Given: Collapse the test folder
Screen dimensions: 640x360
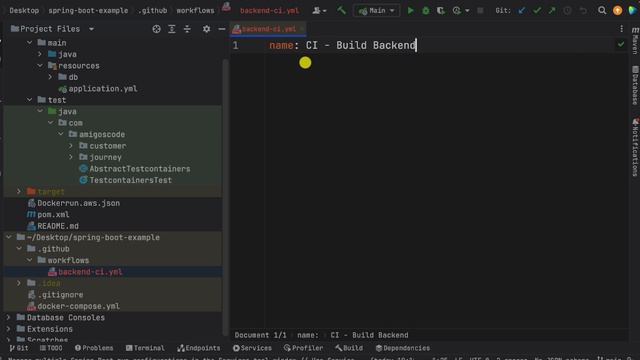Looking at the screenshot, I should click(29, 100).
